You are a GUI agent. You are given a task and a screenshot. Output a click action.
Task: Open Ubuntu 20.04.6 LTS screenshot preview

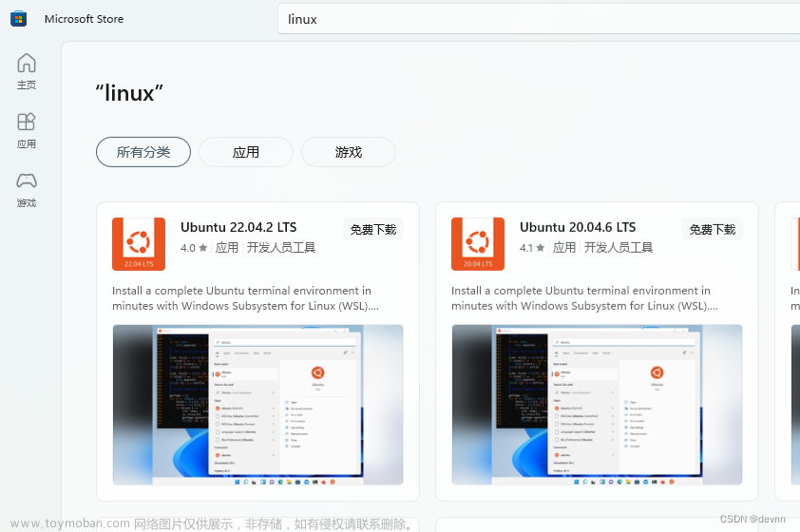coord(597,405)
